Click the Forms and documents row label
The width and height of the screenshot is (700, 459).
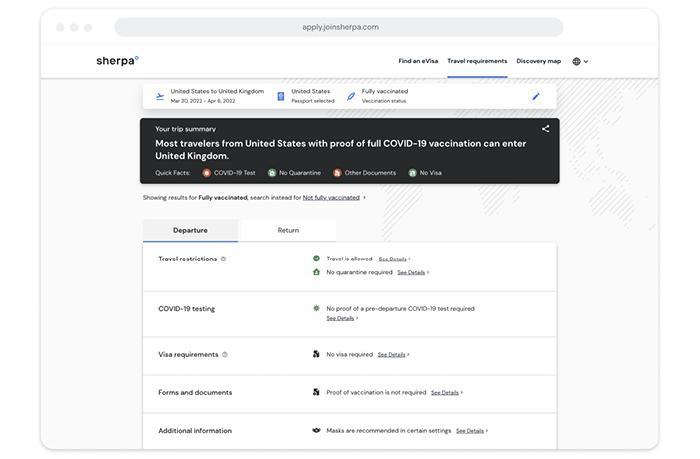pyautogui.click(x=195, y=392)
